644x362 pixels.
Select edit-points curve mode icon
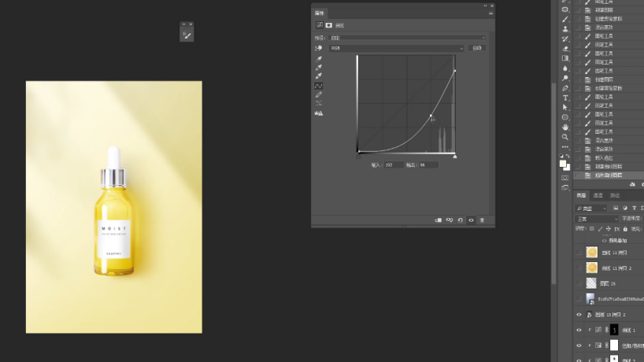[319, 86]
